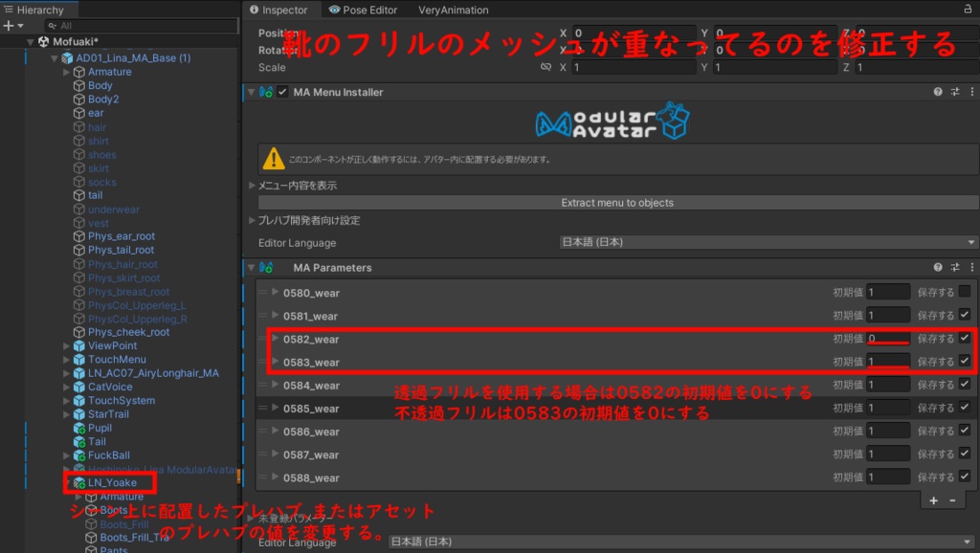Toggle save checkbox for 0581_wear
Viewport: 980px width, 553px height.
965,315
